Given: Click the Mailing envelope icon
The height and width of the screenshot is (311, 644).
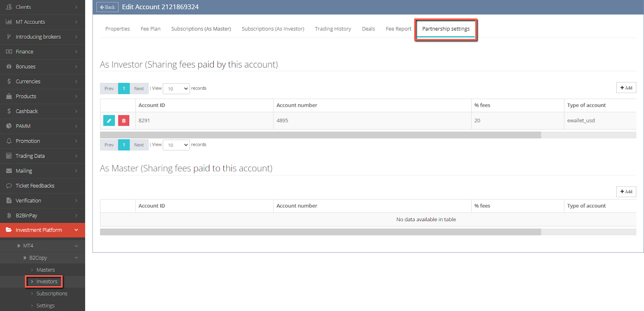Looking at the screenshot, I should [x=9, y=171].
